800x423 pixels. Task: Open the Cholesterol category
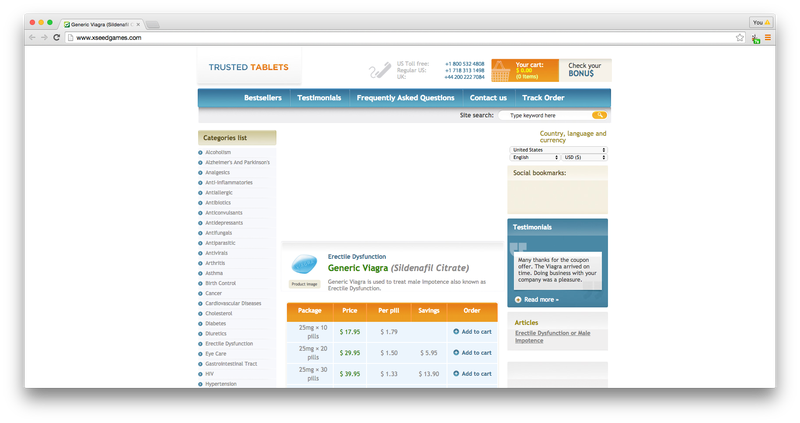click(x=218, y=313)
